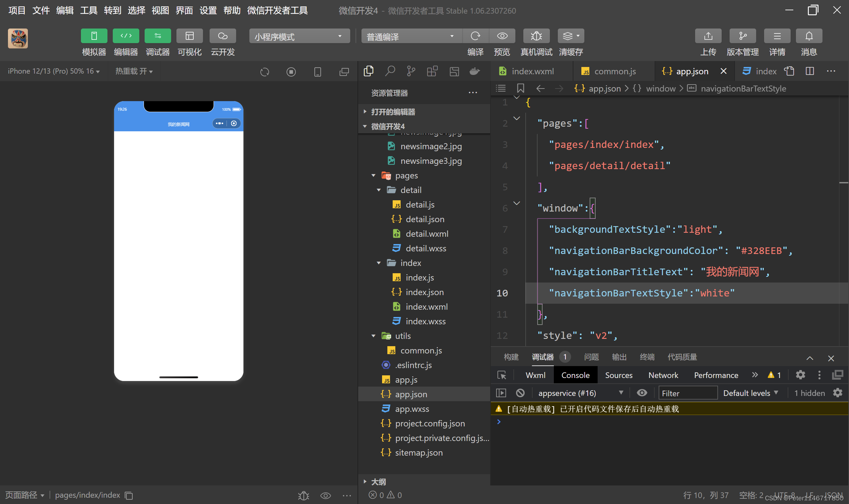Toggle the simulator (模拟器) panel button
849x504 pixels.
pos(94,36)
